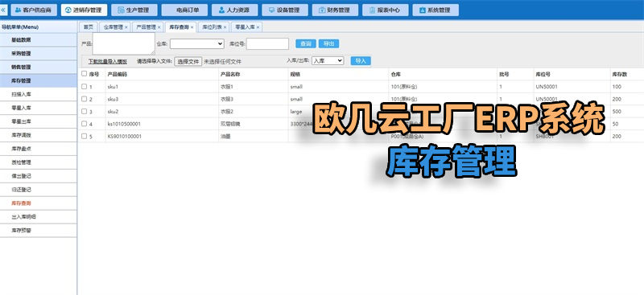Close the 仓库管理 tab

[126, 27]
